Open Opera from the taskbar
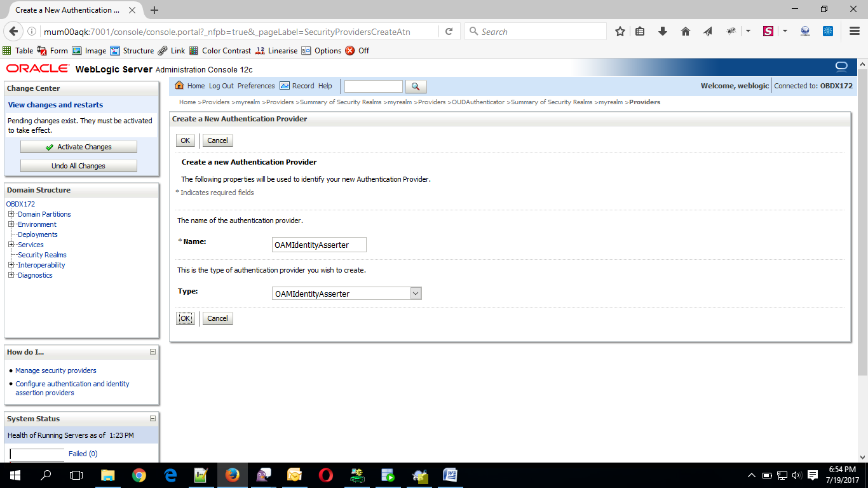 point(325,475)
